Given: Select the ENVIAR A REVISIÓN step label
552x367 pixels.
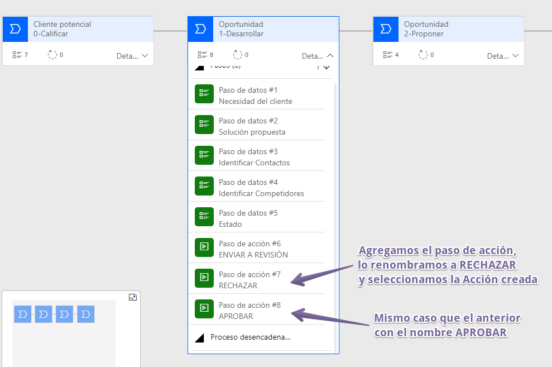Looking at the screenshot, I should pos(253,255).
